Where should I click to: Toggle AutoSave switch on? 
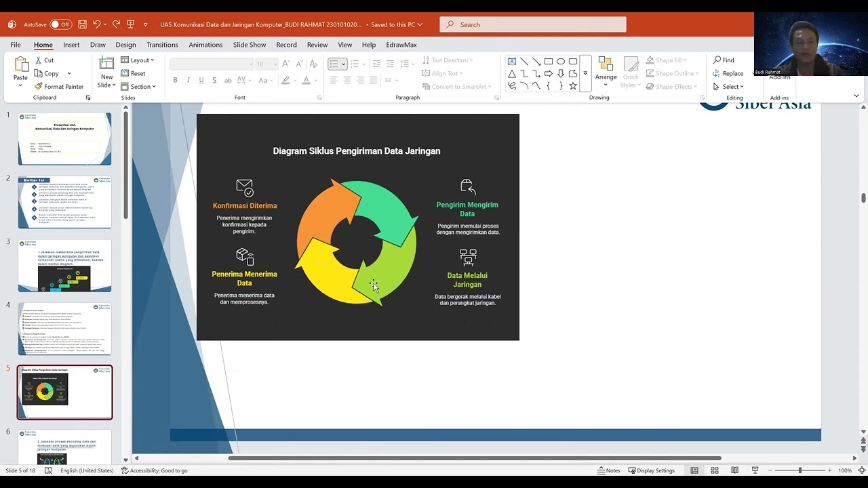[60, 24]
